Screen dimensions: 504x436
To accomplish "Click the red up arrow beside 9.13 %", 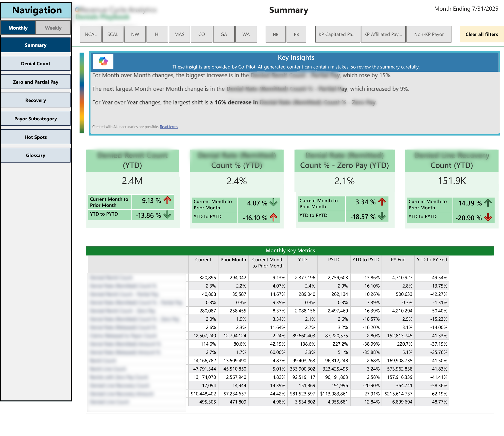I will coord(167,200).
